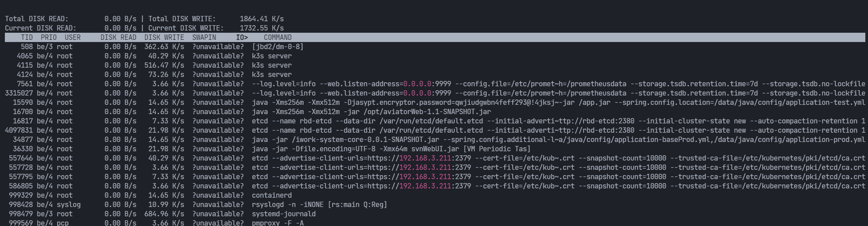
Task: Click the svnWebUI.jar java command
Action: pyautogui.click(x=391, y=149)
